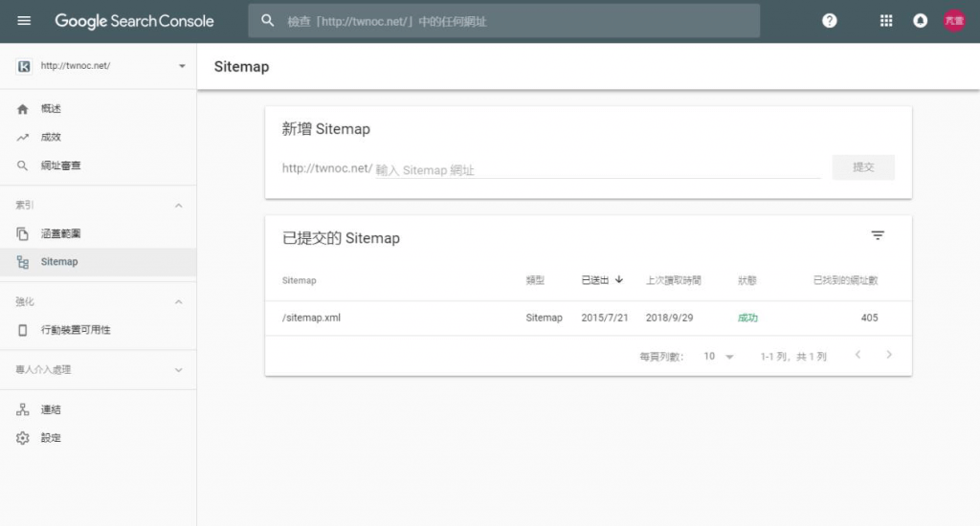
Task: Click the phone icon beside 行動裝置可用性
Action: [x=23, y=330]
